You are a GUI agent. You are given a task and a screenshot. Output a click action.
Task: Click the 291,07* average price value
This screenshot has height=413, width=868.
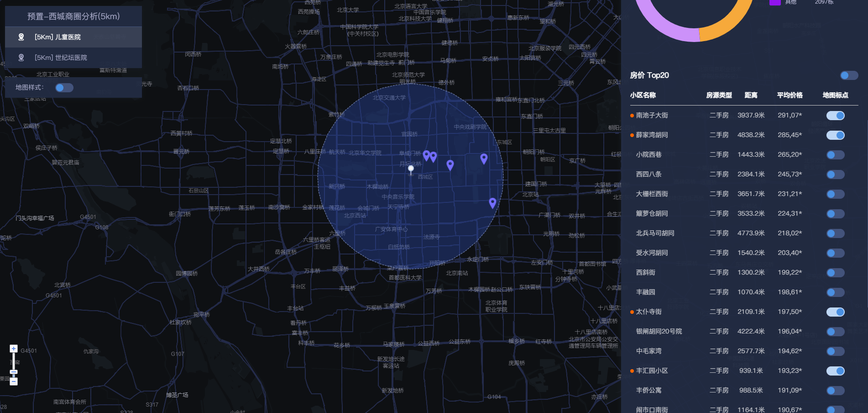790,115
